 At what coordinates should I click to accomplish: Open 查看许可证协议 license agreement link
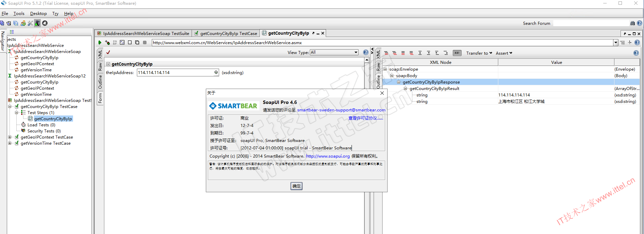tap(365, 118)
